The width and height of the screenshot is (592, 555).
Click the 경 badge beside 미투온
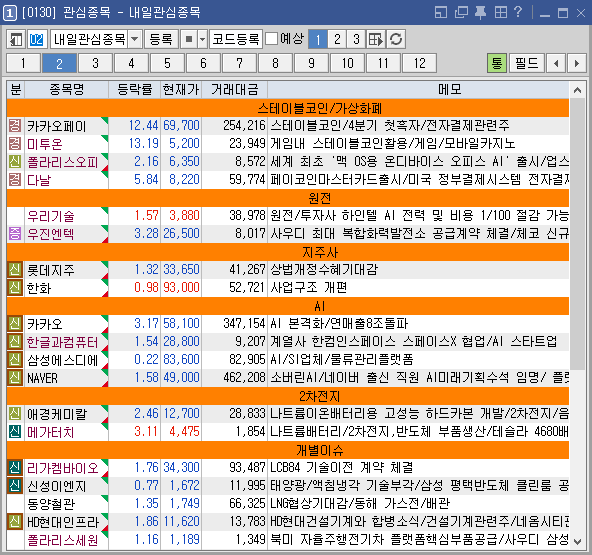(15, 143)
